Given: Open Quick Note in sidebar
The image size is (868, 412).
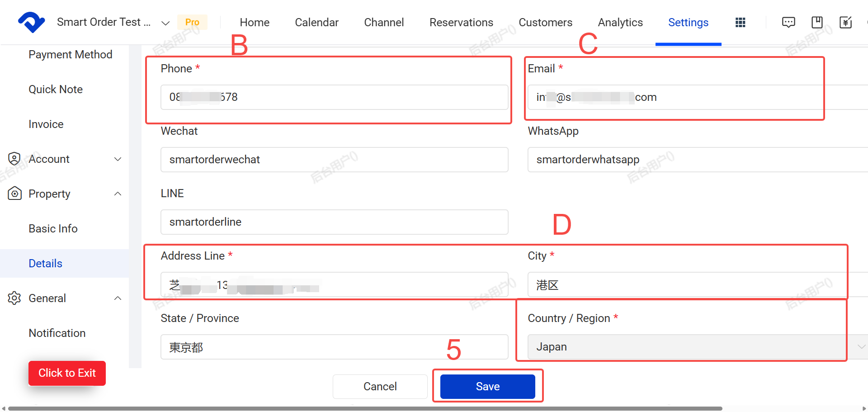Looking at the screenshot, I should click(56, 89).
